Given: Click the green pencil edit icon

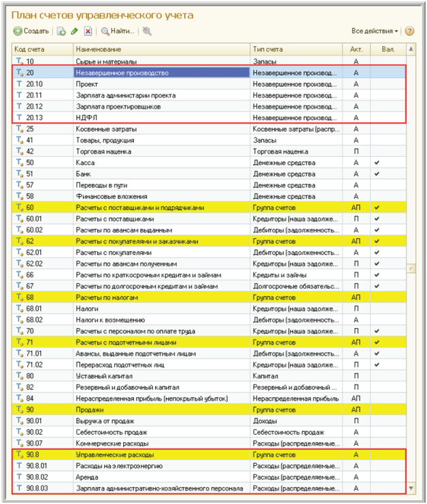Looking at the screenshot, I should point(75,31).
